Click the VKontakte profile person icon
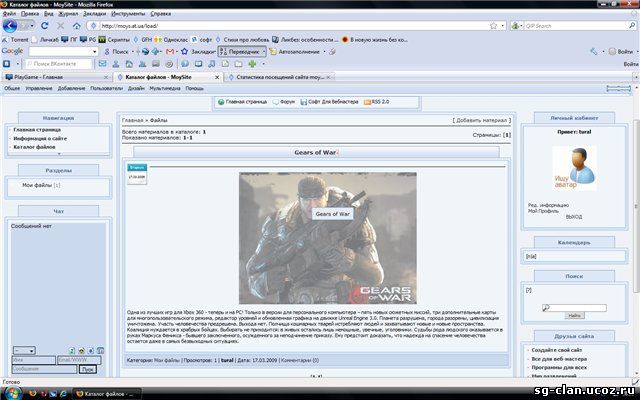The height and width of the screenshot is (400, 640). [116, 64]
